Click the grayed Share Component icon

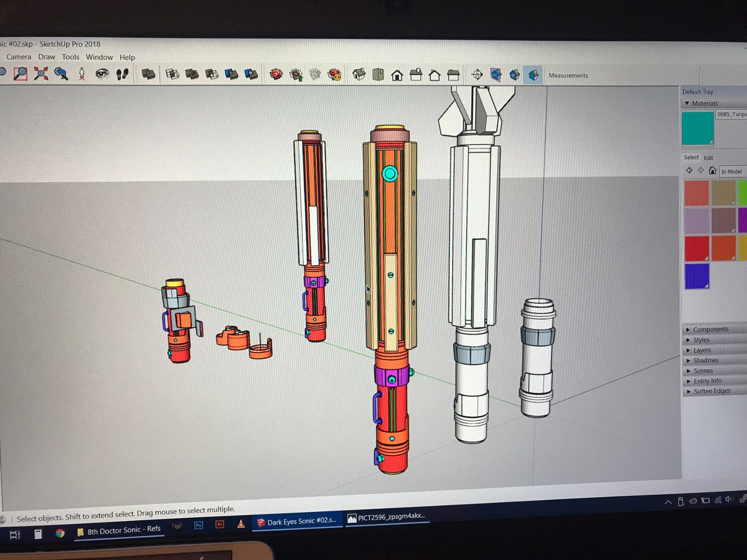(315, 75)
